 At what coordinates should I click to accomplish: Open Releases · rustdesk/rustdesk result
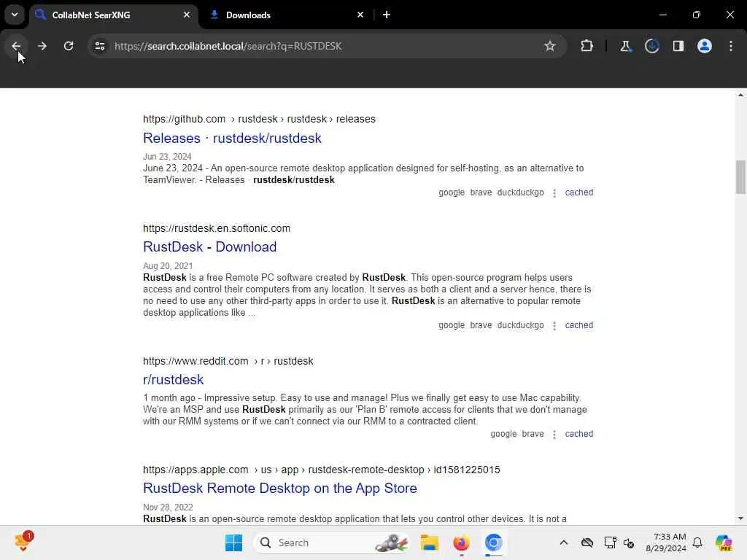(x=232, y=138)
